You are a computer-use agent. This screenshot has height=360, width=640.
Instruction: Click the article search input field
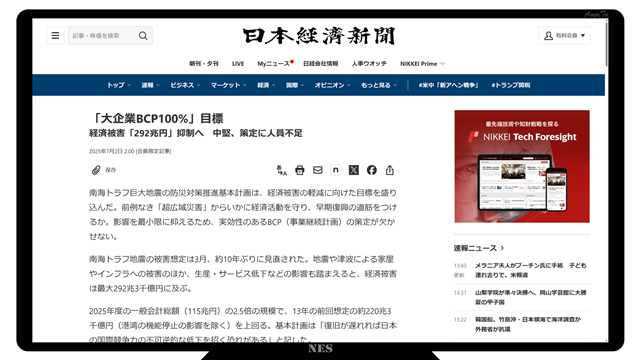(103, 36)
